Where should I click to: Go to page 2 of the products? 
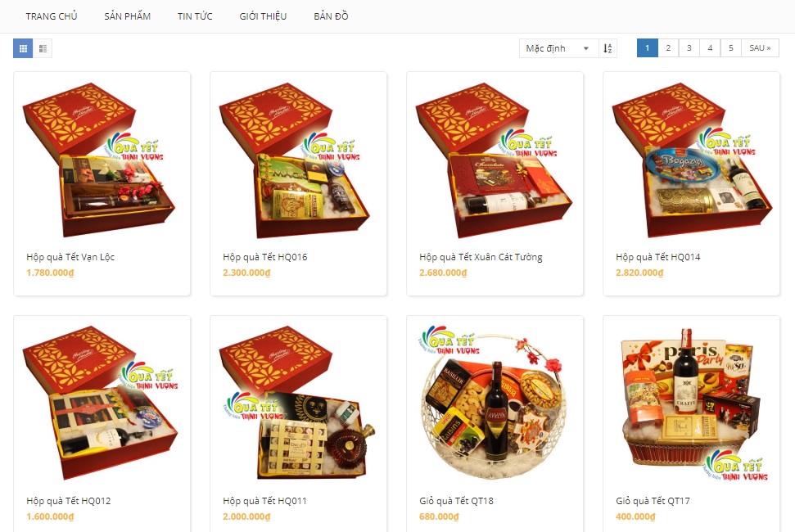(668, 48)
